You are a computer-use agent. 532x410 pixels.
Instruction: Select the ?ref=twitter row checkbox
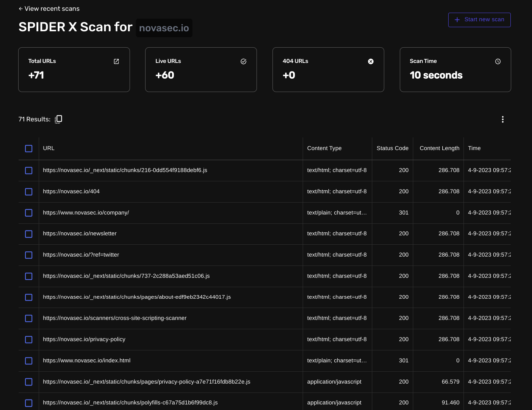tap(29, 255)
